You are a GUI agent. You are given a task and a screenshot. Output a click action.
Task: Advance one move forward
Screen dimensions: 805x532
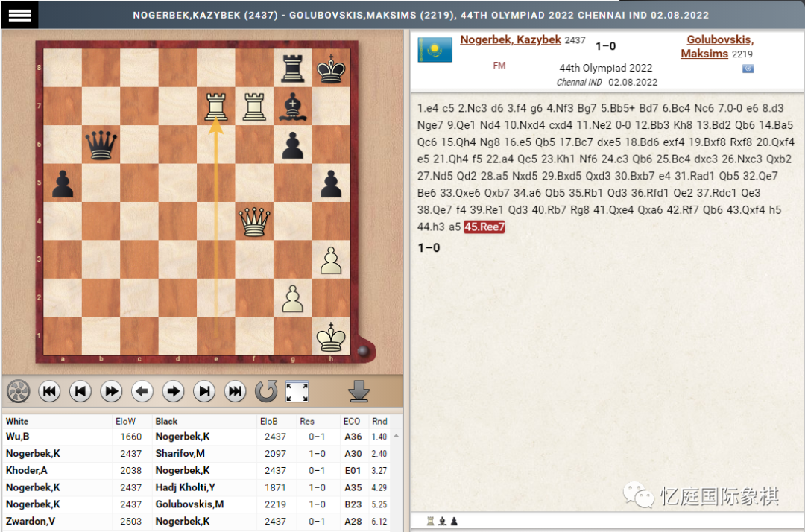click(204, 392)
